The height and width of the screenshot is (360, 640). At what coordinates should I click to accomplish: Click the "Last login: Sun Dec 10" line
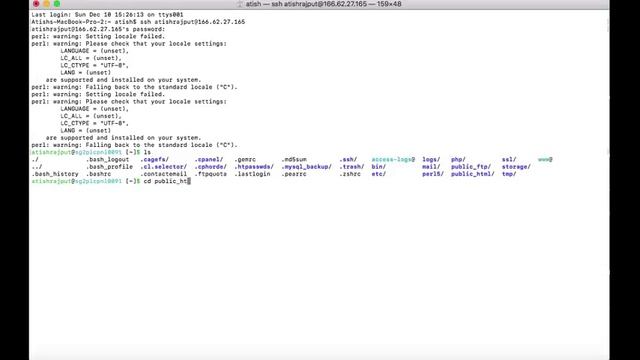(107, 15)
